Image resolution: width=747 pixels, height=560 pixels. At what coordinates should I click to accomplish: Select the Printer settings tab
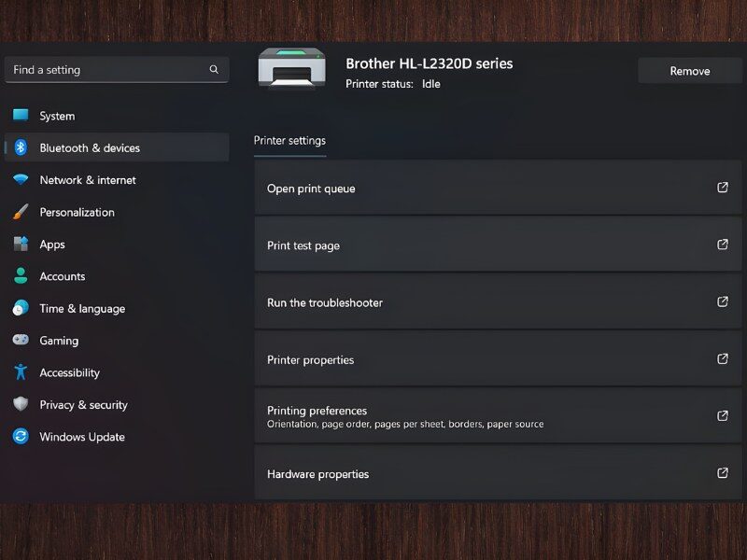(289, 141)
